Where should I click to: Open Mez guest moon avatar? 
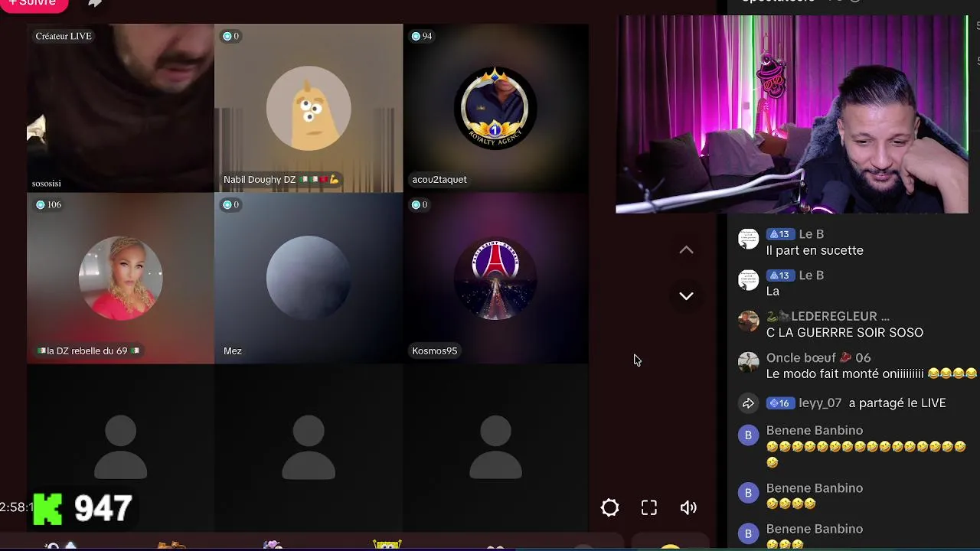coord(309,278)
